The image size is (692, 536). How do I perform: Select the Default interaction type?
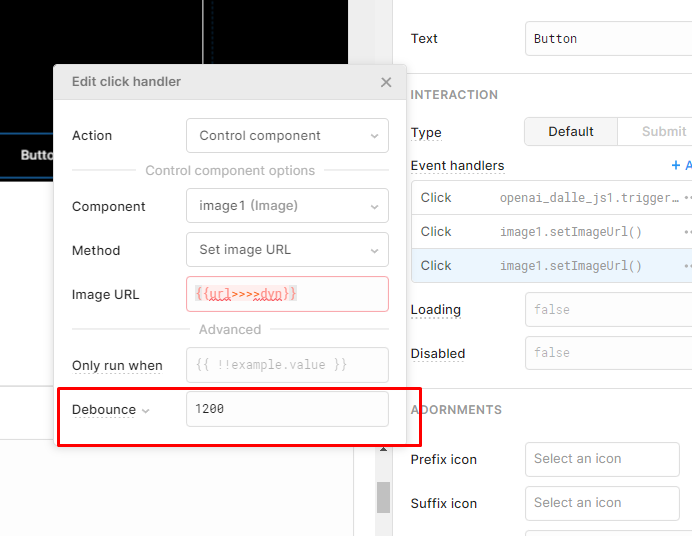click(571, 131)
